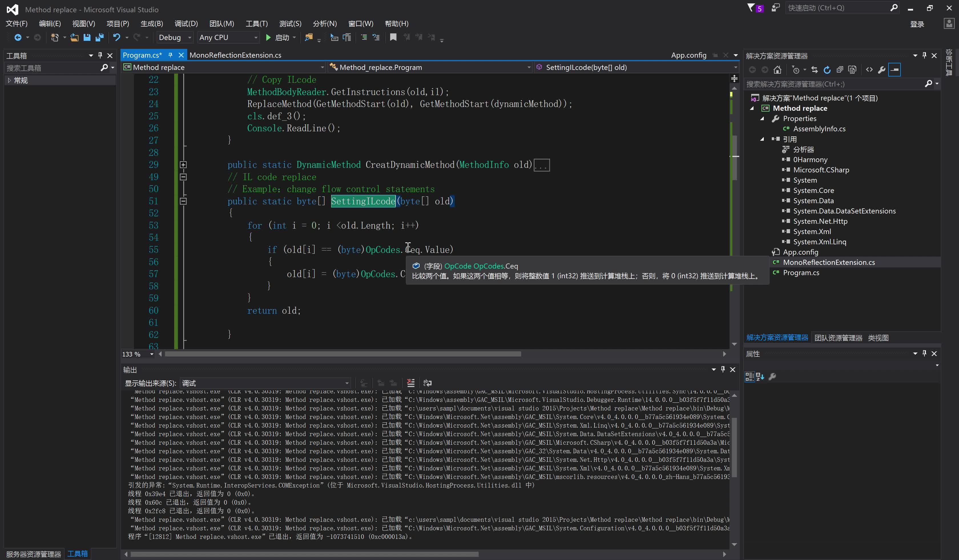The width and height of the screenshot is (959, 560).
Task: Click Collapse All in Solution Explorer
Action: [x=839, y=70]
